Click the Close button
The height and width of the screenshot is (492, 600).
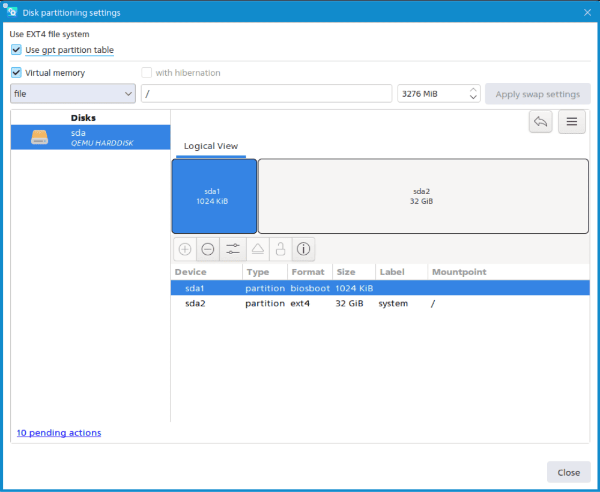point(569,472)
